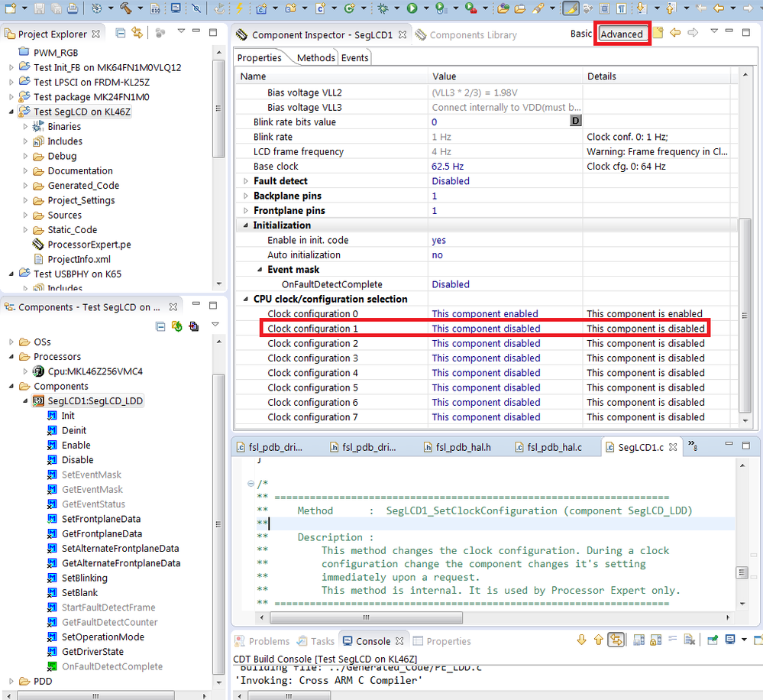Expand the Fault detect property group
The image size is (763, 700).
coord(246,181)
